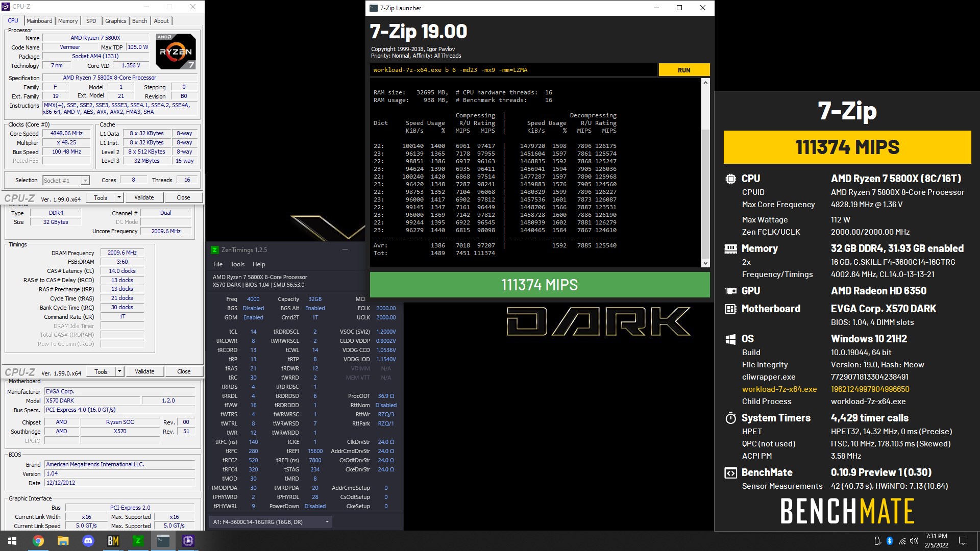Click the BIOS Date field 12/12/2012
Image resolution: width=980 pixels, height=551 pixels.
(120, 483)
